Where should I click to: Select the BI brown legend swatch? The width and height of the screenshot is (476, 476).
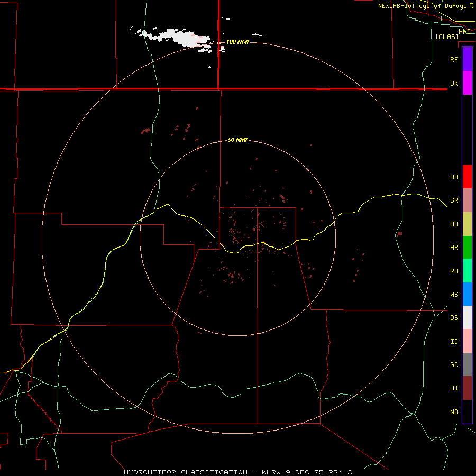tap(467, 388)
